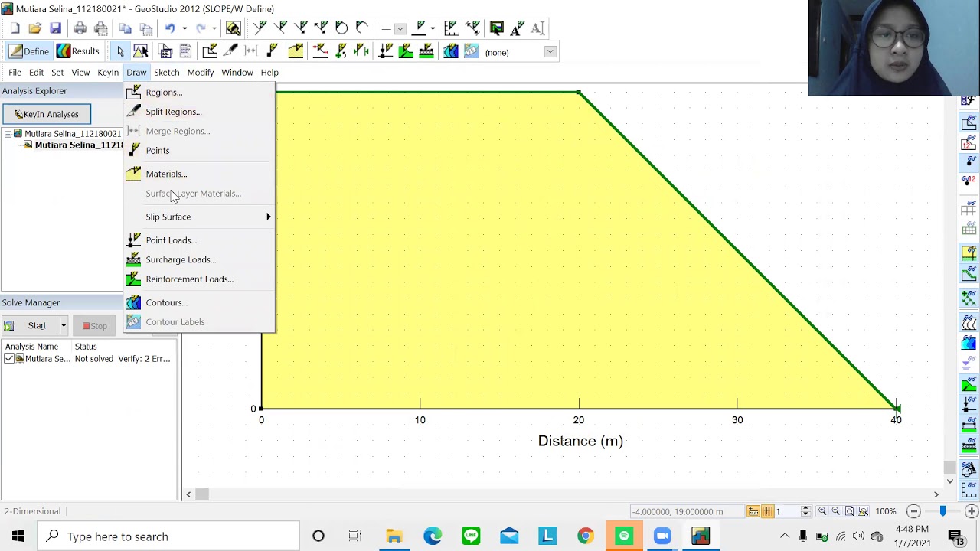Click the New file icon
This screenshot has width=980, height=551.
pyautogui.click(x=15, y=28)
